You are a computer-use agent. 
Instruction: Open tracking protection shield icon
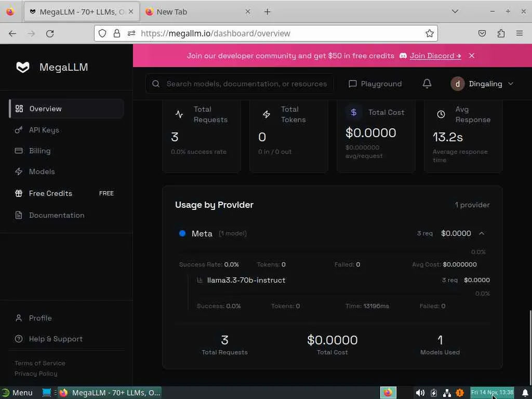(102, 33)
